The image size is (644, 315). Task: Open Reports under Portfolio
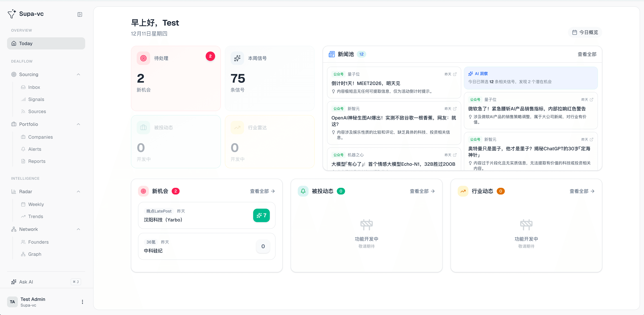coord(37,161)
